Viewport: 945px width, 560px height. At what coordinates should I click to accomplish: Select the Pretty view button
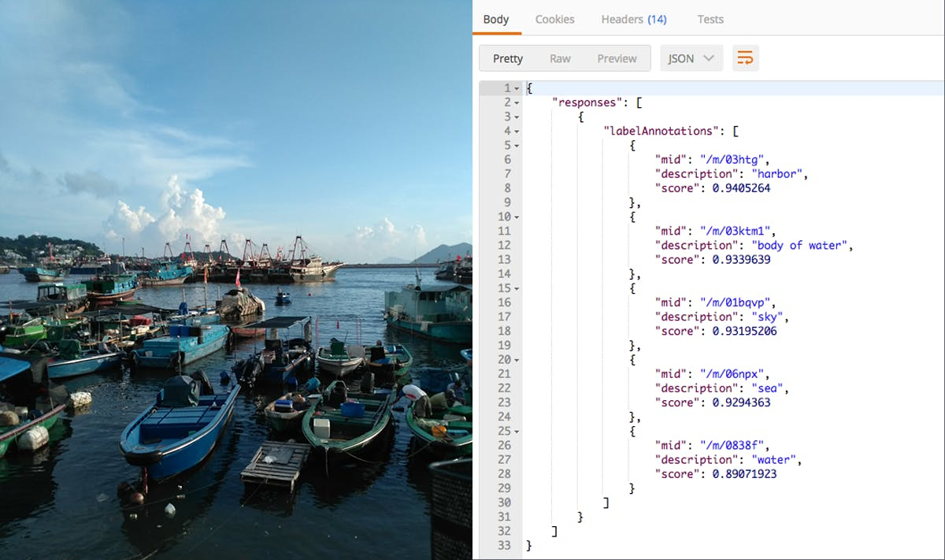click(508, 58)
